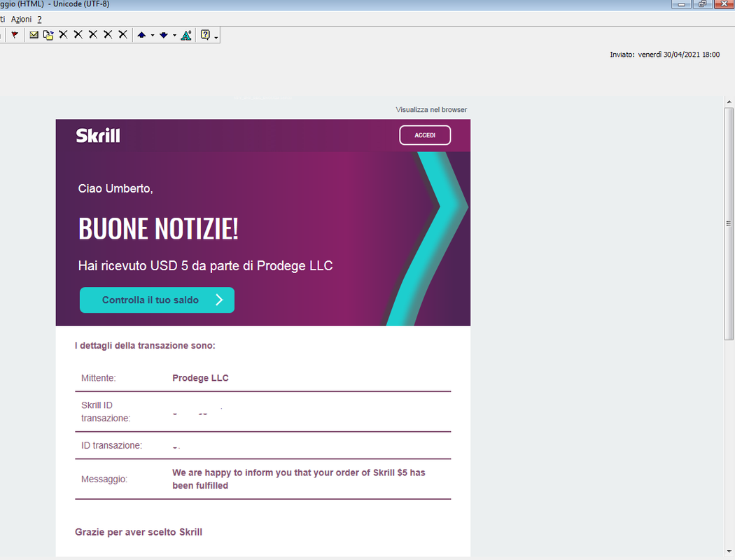The height and width of the screenshot is (560, 735).
Task: Click the Inviato date venerdì 30/04/2021 18:00
Action: pyautogui.click(x=679, y=55)
